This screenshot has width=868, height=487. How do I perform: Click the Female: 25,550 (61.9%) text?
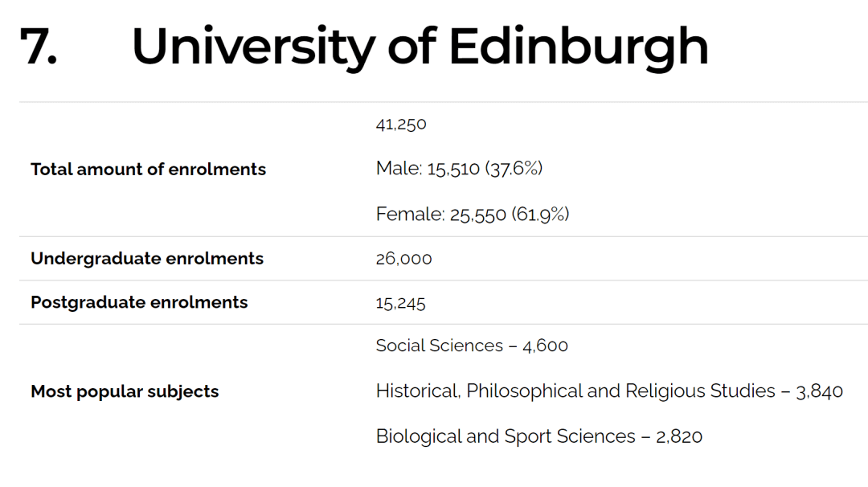point(473,215)
